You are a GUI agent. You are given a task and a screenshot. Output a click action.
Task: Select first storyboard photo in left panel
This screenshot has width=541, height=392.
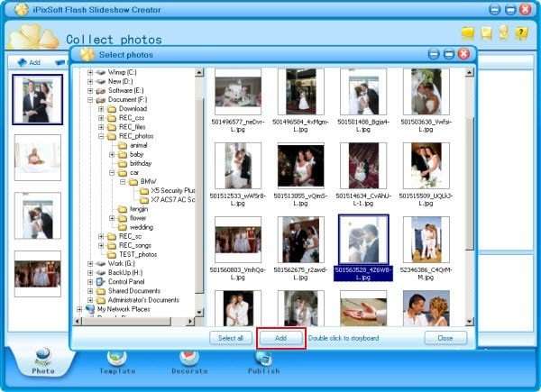click(37, 98)
